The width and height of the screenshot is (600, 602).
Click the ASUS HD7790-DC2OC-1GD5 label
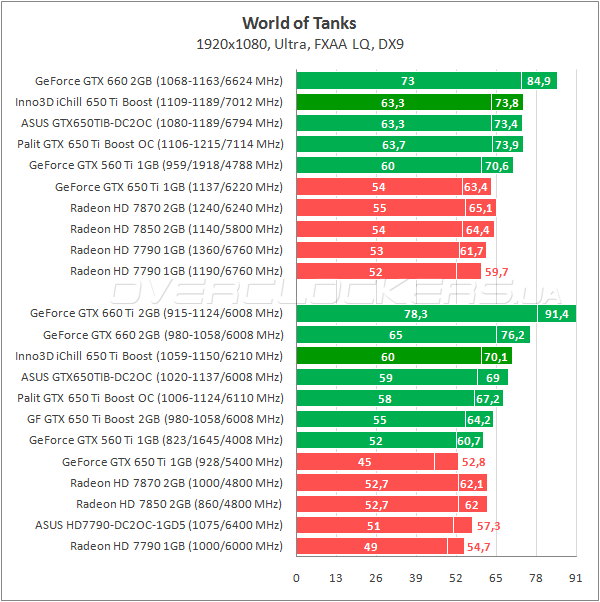159,525
